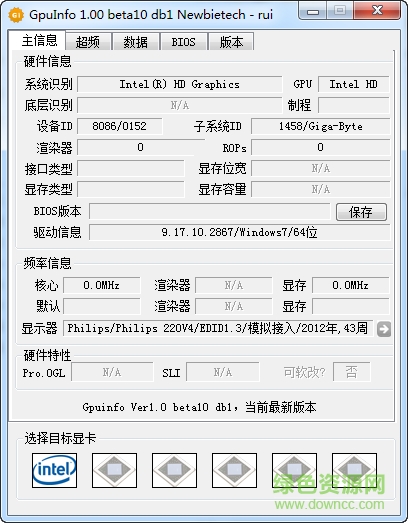Click the 硬件信息 group label

click(x=47, y=62)
